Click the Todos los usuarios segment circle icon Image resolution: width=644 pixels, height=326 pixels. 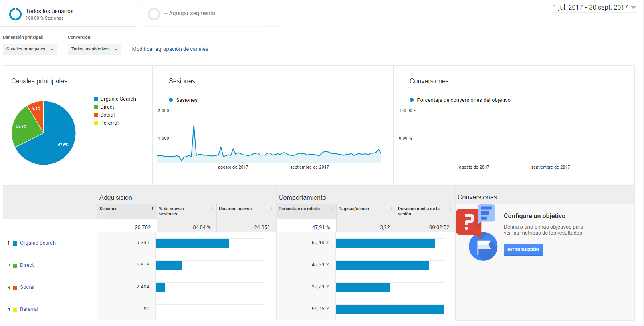[15, 14]
